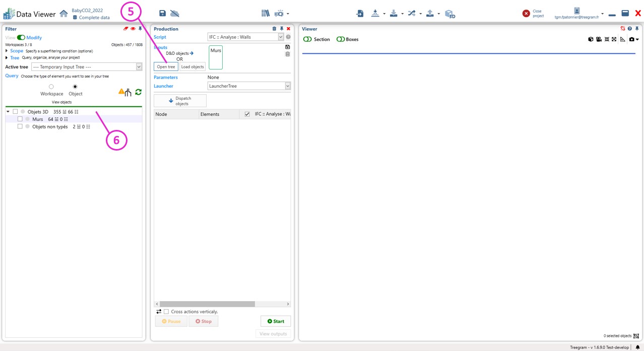Click the Open tree button
The width and height of the screenshot is (644, 351).
166,67
